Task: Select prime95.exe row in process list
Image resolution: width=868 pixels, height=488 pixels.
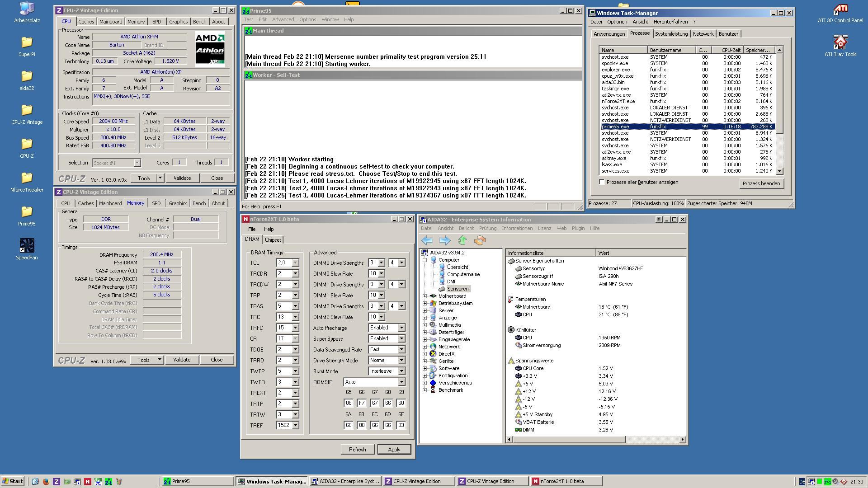Action: click(688, 127)
